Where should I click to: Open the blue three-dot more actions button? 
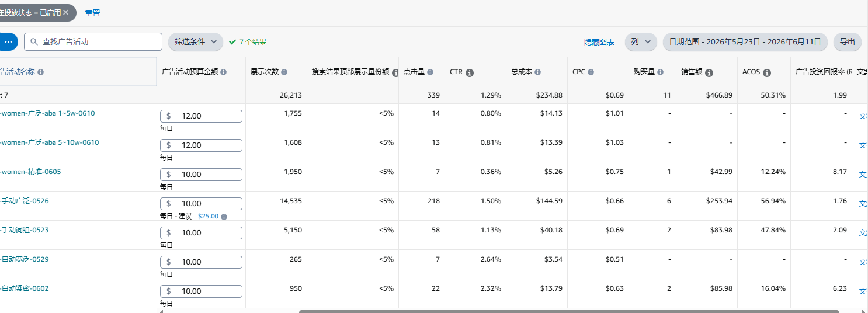[8, 42]
